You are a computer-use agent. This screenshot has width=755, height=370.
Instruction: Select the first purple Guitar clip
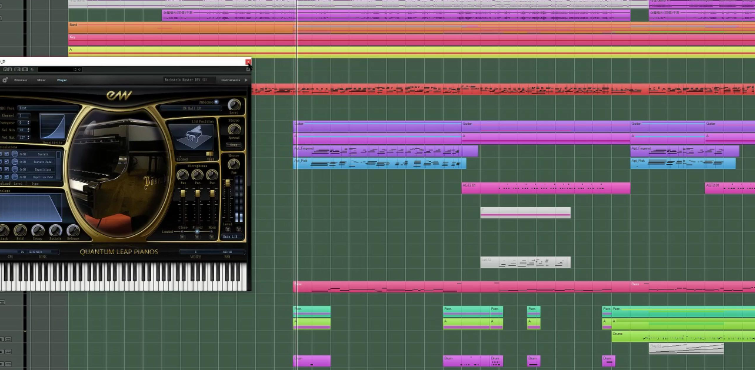(378, 127)
